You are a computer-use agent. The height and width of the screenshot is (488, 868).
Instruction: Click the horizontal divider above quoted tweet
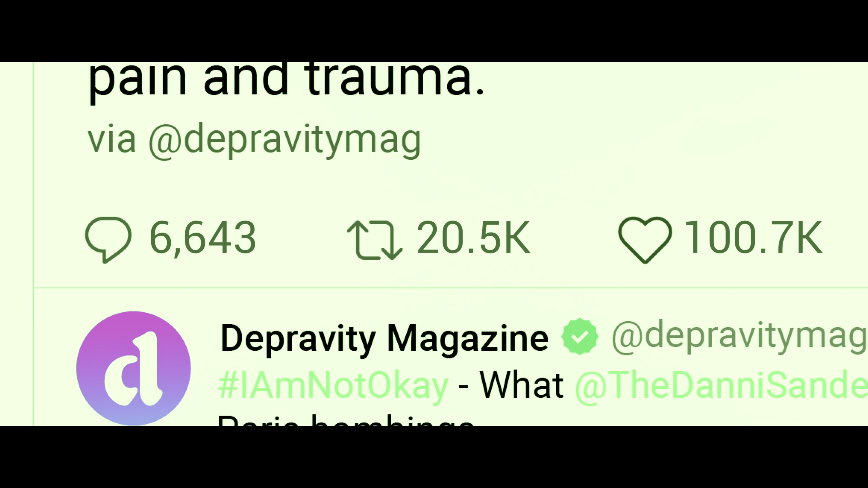[x=451, y=288]
